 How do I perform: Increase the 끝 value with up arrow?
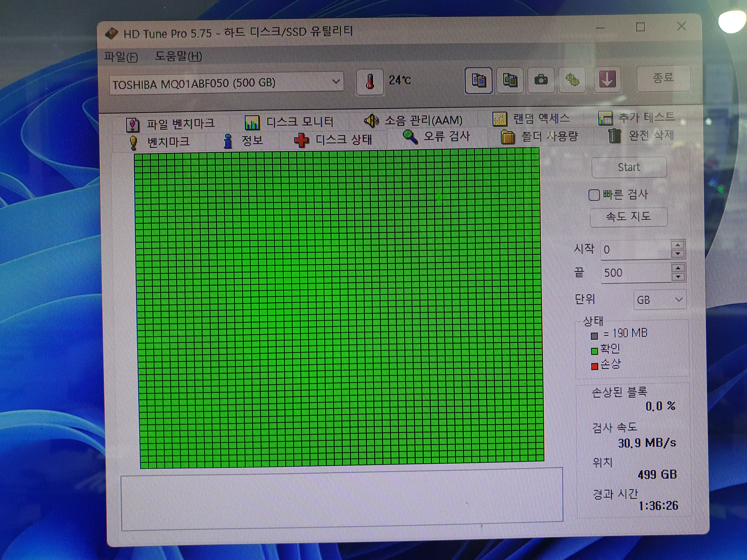pyautogui.click(x=678, y=268)
